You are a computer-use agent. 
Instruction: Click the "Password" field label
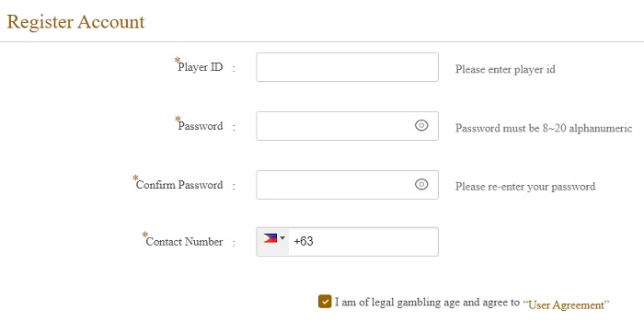click(x=201, y=126)
